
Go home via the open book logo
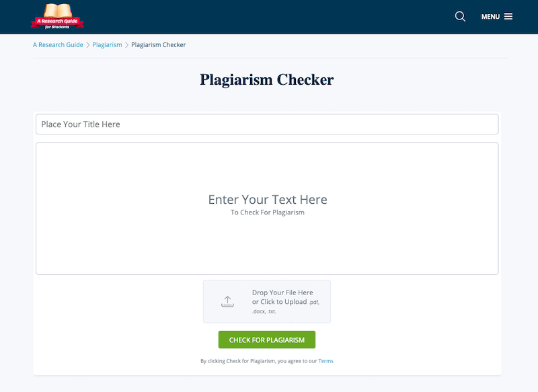click(59, 10)
